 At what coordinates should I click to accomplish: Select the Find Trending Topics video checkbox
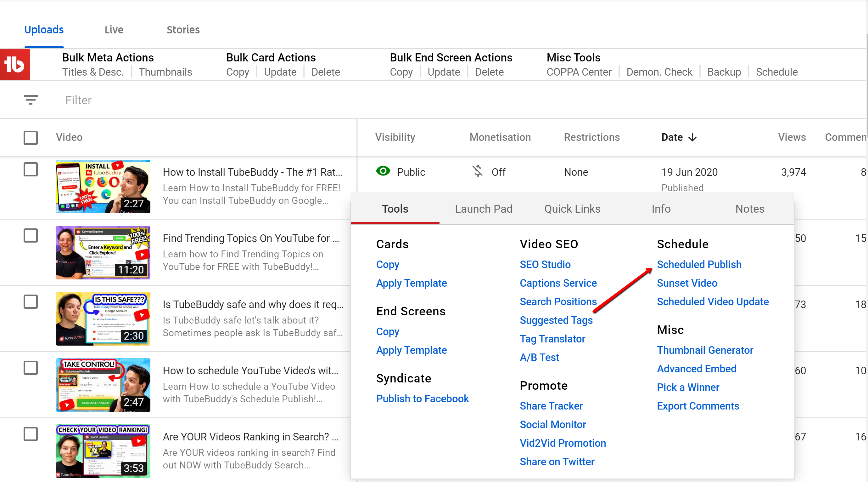[31, 235]
